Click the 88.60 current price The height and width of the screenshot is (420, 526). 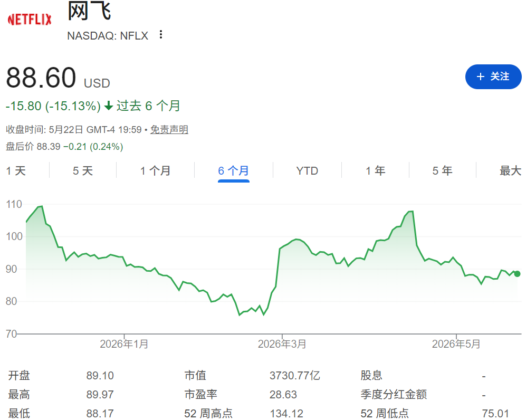tap(41, 78)
